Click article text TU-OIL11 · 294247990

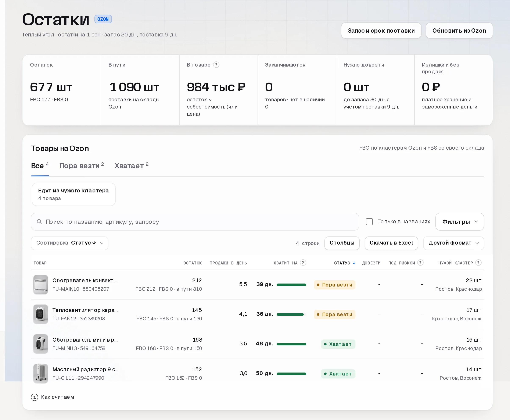pos(78,378)
